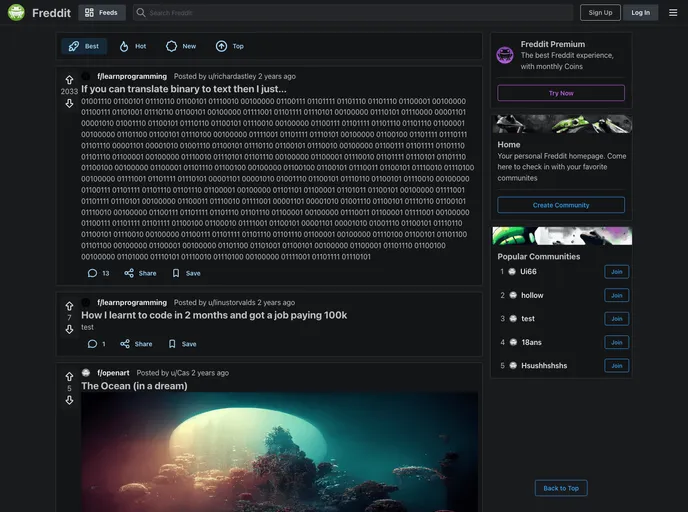Screen dimensions: 688x512
Task: Click the f/openart community avatar
Action: pyautogui.click(x=86, y=373)
